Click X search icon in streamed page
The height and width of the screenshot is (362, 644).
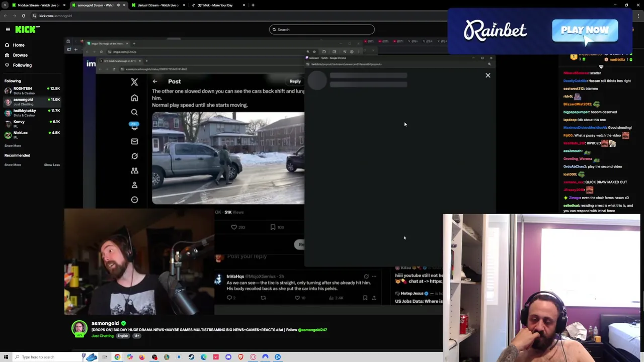(x=134, y=113)
